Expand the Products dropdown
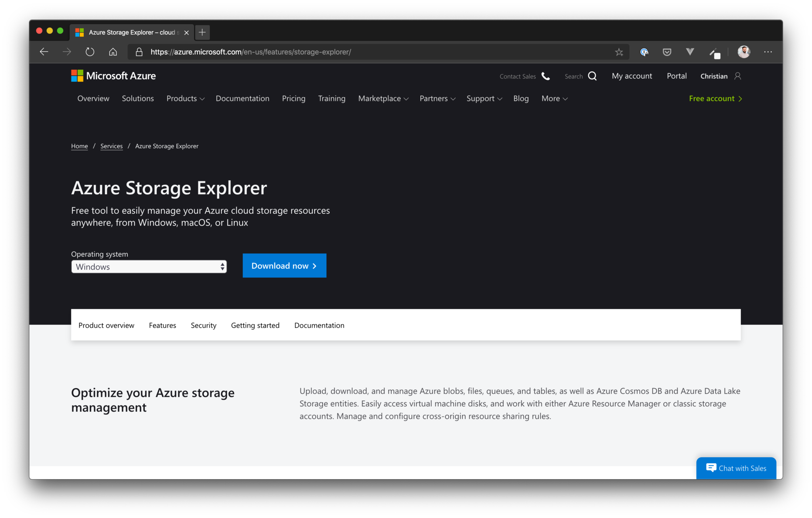The height and width of the screenshot is (518, 812). pyautogui.click(x=185, y=99)
